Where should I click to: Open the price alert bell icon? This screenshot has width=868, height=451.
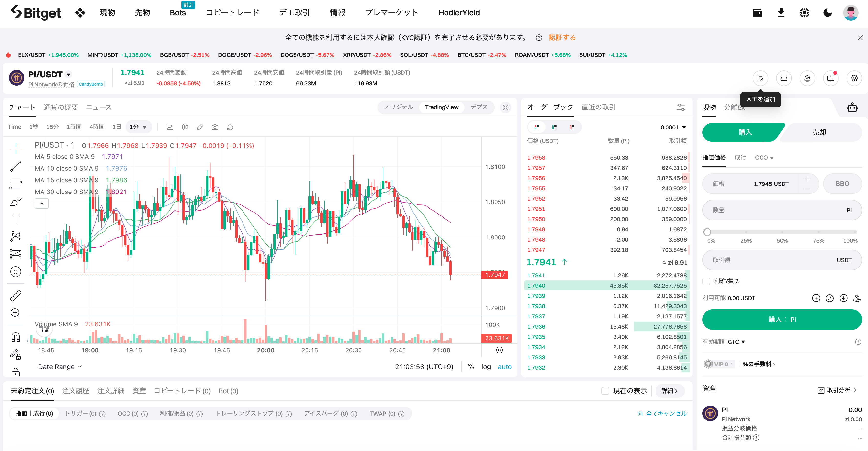tap(807, 78)
